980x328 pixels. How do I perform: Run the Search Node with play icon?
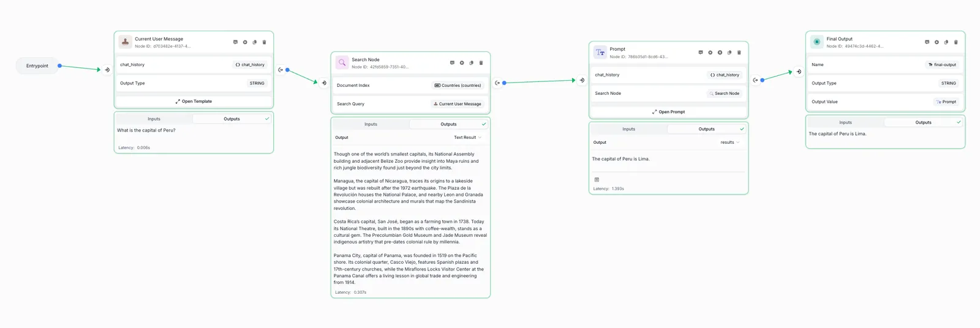point(462,62)
